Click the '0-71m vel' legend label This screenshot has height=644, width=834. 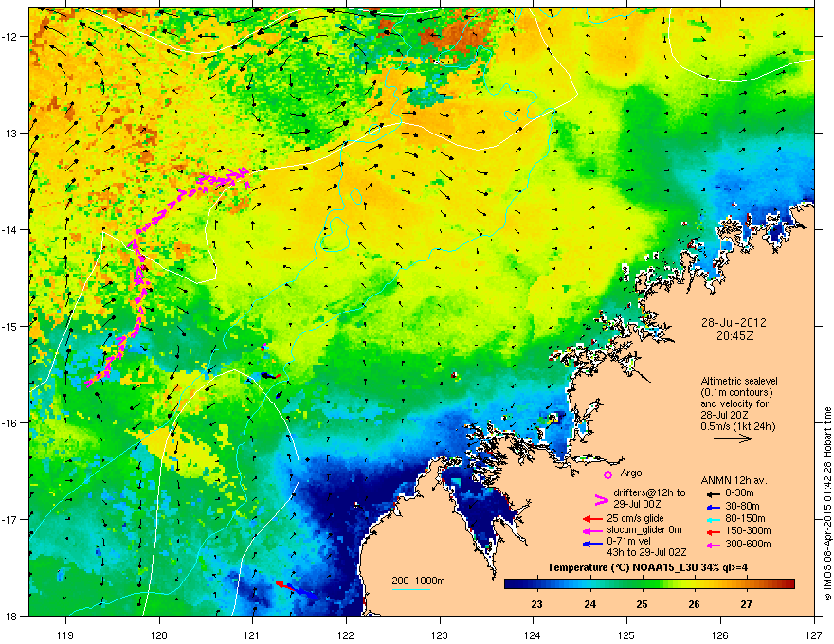(x=628, y=541)
